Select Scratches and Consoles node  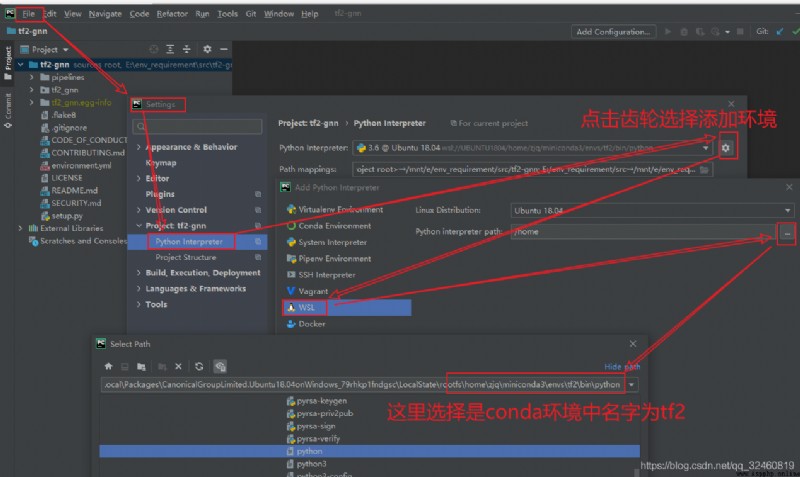78,241
